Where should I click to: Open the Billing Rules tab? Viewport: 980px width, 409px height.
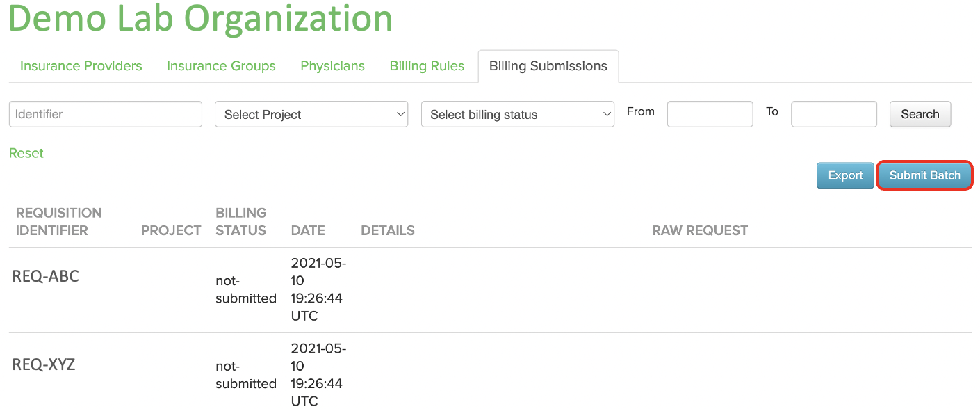point(427,66)
